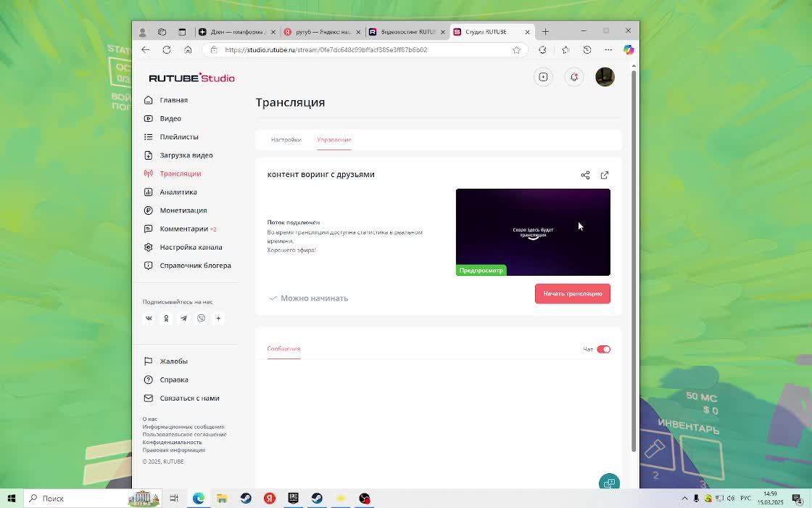Open volume control in system tray
Viewport: 812px width, 508px height.
(x=731, y=499)
